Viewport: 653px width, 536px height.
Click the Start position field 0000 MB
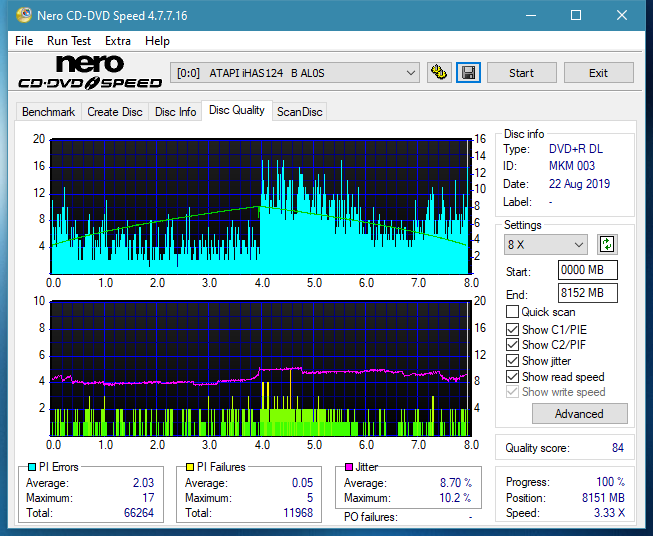point(588,270)
